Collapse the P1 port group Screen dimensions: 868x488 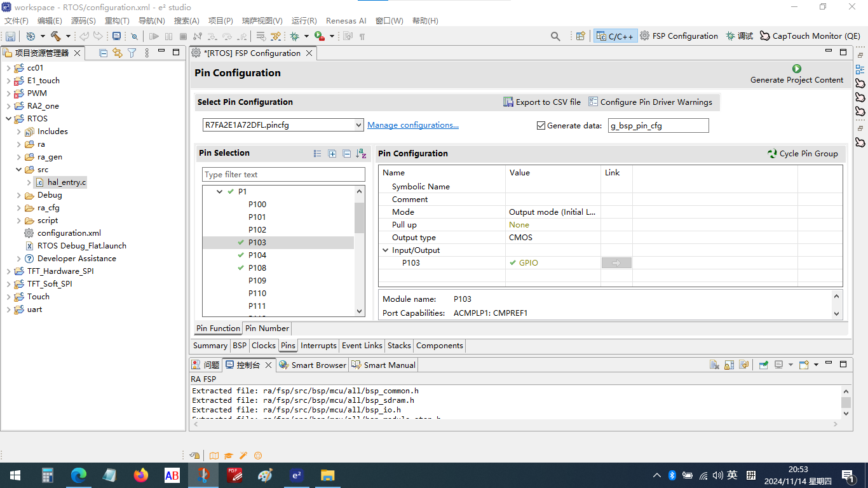coord(219,191)
